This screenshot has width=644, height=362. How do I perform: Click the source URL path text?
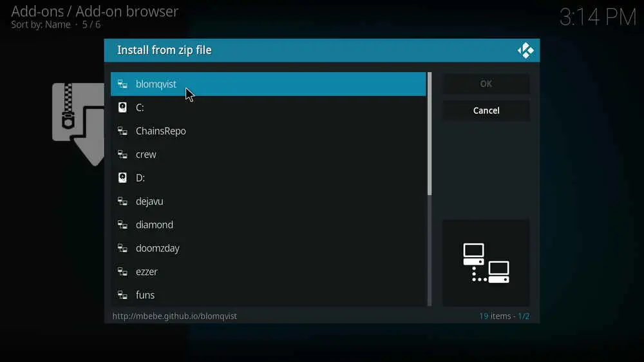point(175,316)
